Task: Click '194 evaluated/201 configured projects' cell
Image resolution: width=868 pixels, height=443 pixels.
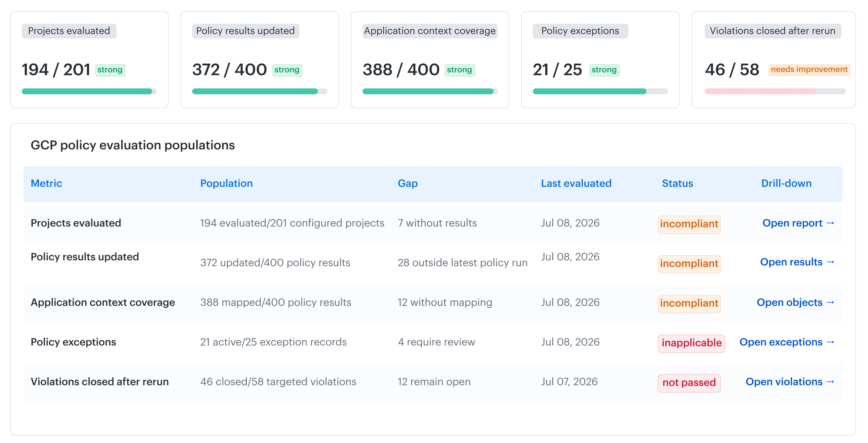Action: pyautogui.click(x=292, y=223)
